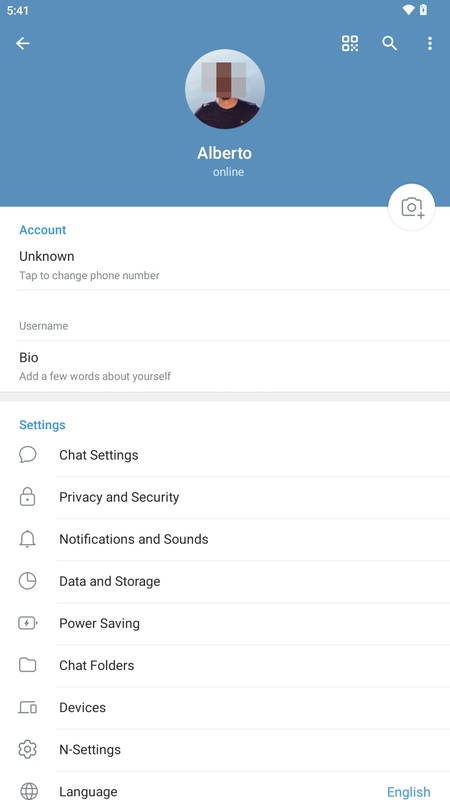Tap the folder Chat Folders icon
The image size is (450, 800).
click(28, 665)
